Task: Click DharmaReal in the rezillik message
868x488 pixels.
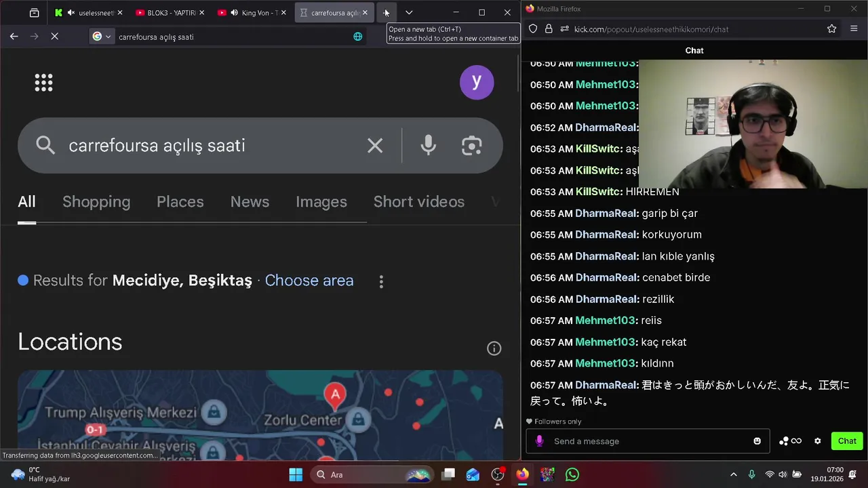Action: 606,299
